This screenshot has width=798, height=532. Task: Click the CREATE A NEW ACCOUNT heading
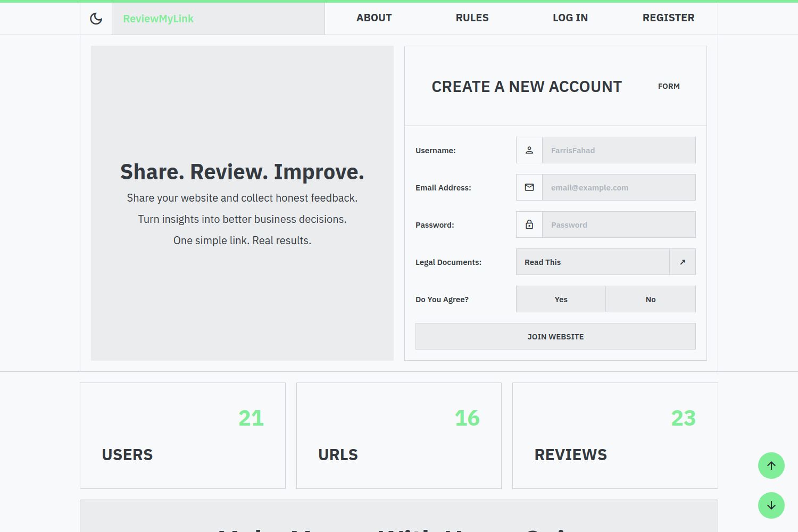tap(527, 87)
